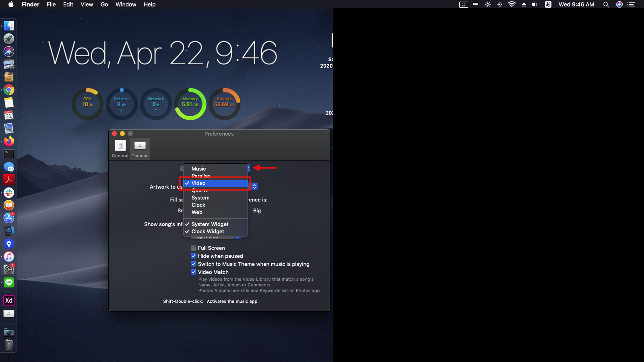Open System Preferences gear in Dock

click(9, 269)
